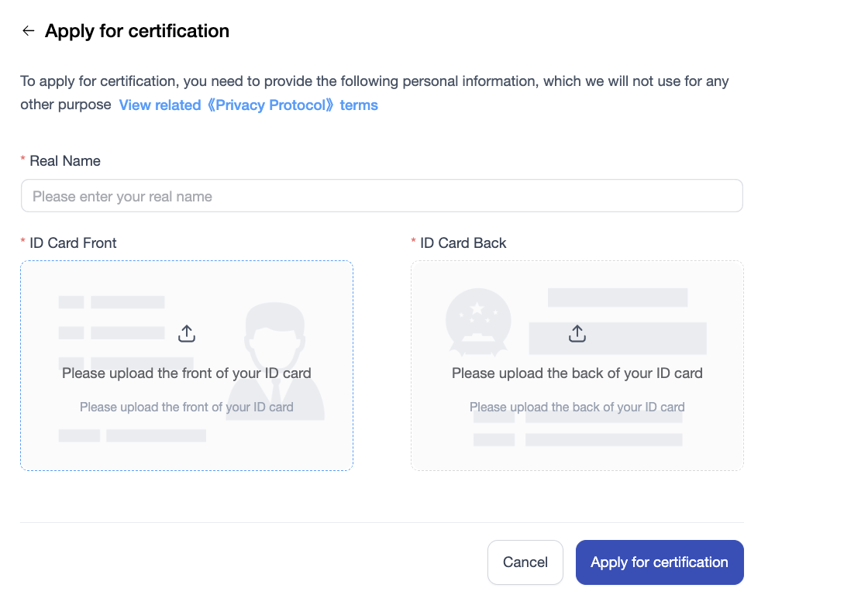Click the back arrow icon

click(x=29, y=31)
